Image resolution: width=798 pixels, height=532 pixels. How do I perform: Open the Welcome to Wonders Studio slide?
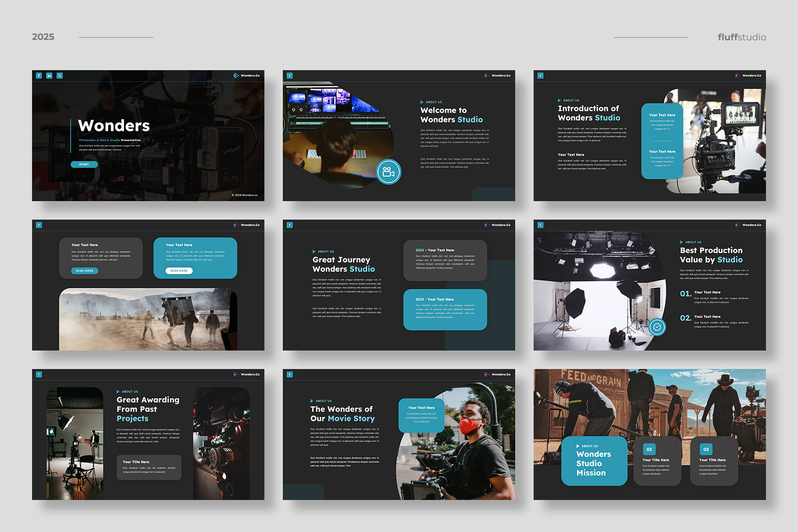[x=399, y=136]
